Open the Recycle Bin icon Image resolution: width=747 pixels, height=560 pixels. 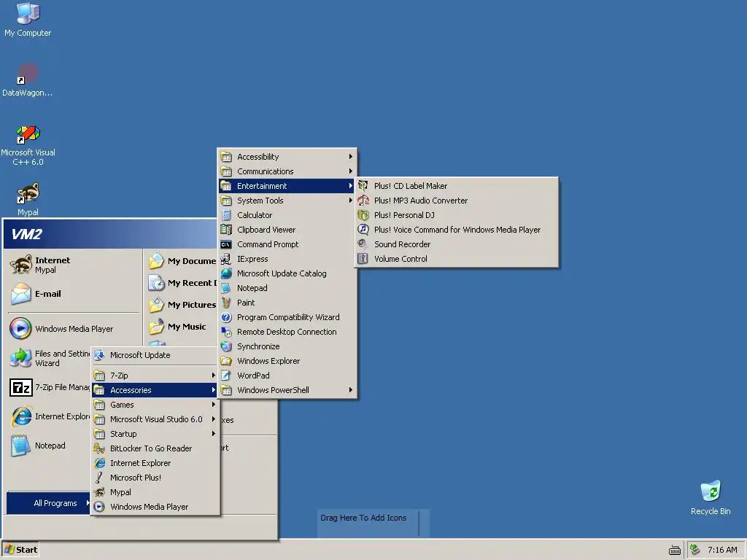point(711,491)
